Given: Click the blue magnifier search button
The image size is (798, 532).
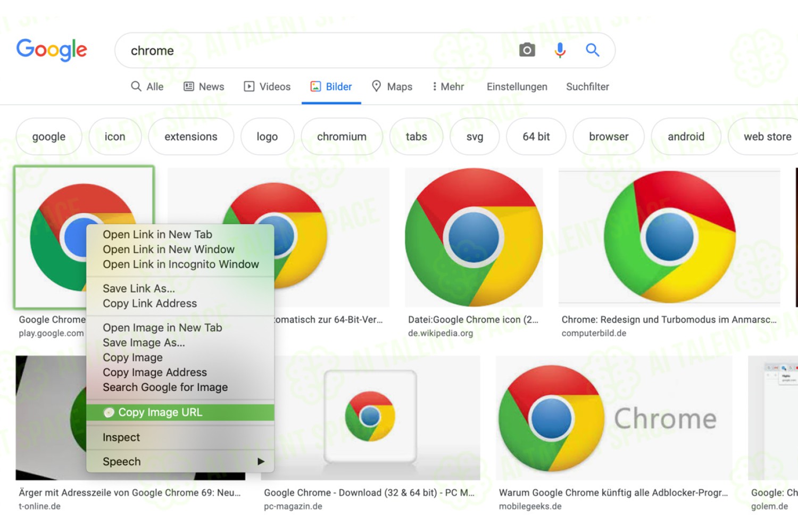Looking at the screenshot, I should click(593, 50).
